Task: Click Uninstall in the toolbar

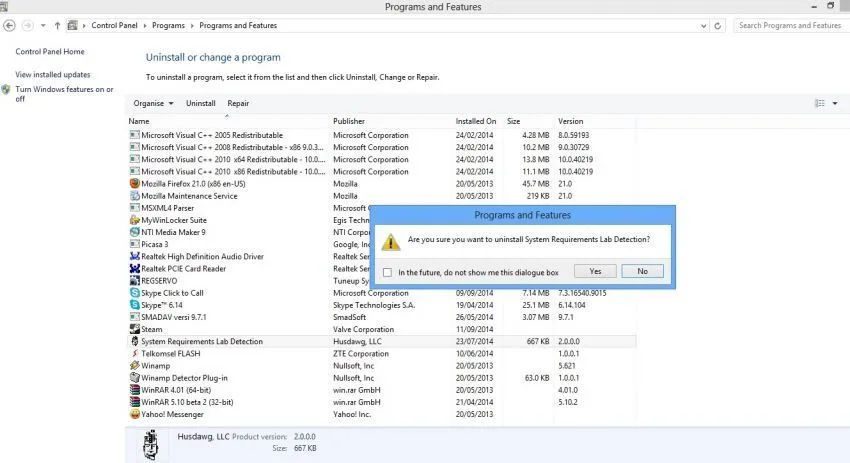Action: (x=201, y=103)
